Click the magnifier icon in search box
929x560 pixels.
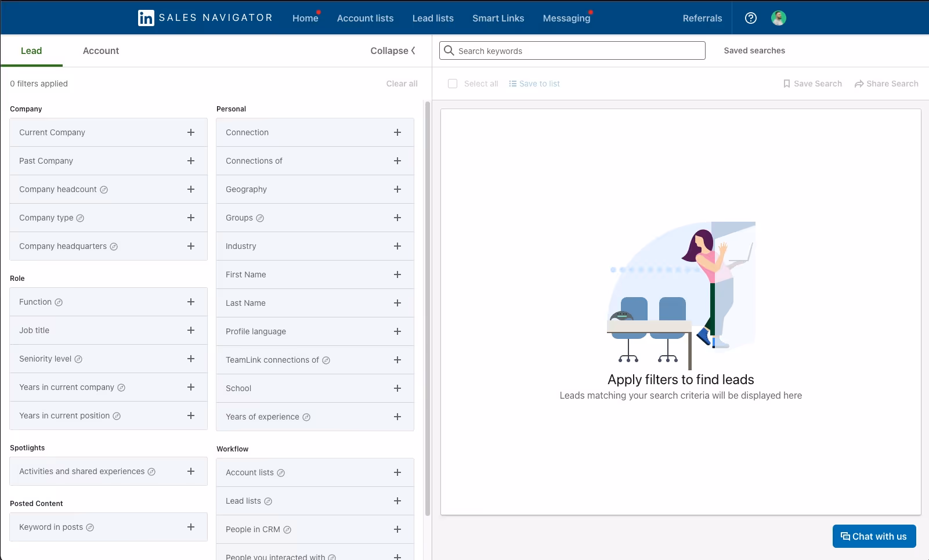pyautogui.click(x=449, y=50)
